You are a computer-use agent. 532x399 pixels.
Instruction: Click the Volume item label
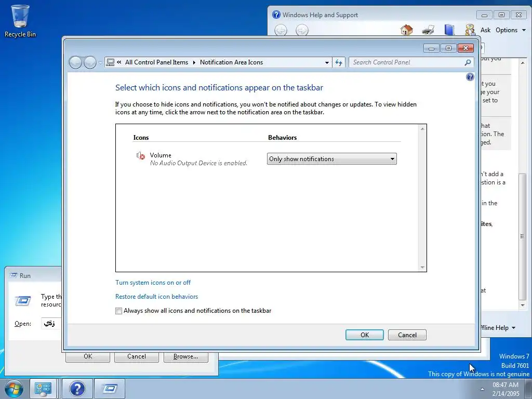pyautogui.click(x=161, y=155)
